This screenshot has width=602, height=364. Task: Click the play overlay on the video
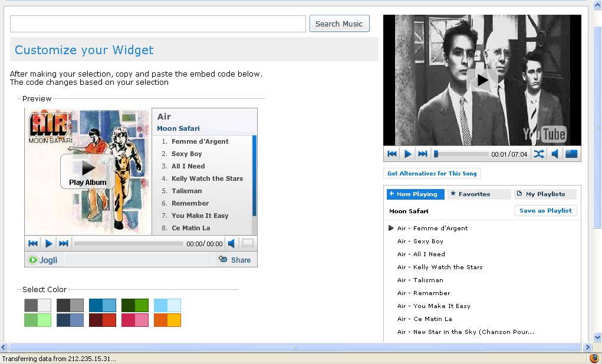click(482, 80)
